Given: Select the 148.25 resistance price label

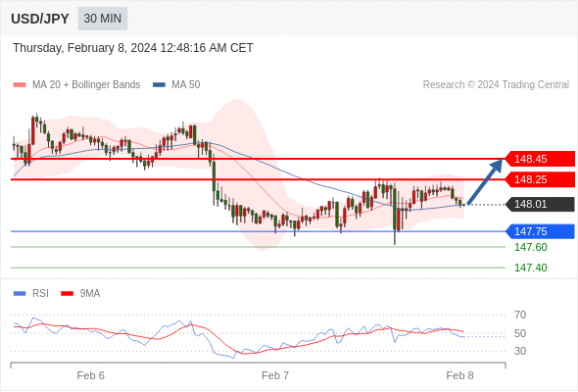Looking at the screenshot, I should [x=540, y=179].
